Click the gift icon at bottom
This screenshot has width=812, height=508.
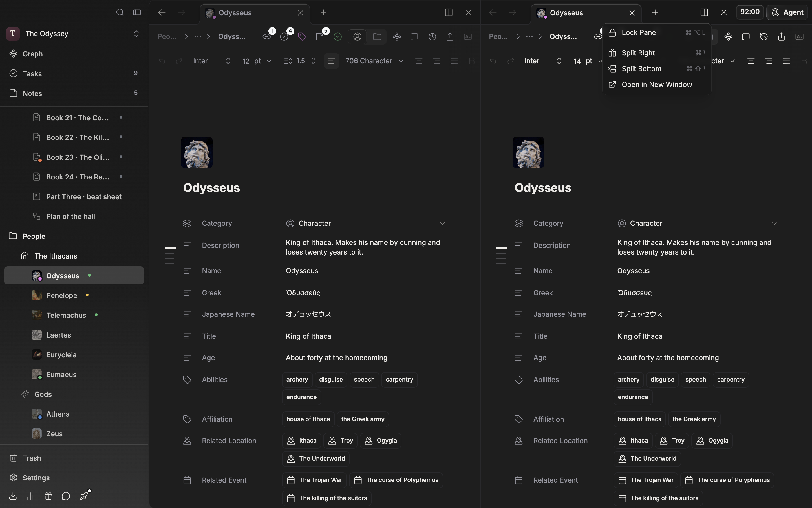[x=48, y=496]
